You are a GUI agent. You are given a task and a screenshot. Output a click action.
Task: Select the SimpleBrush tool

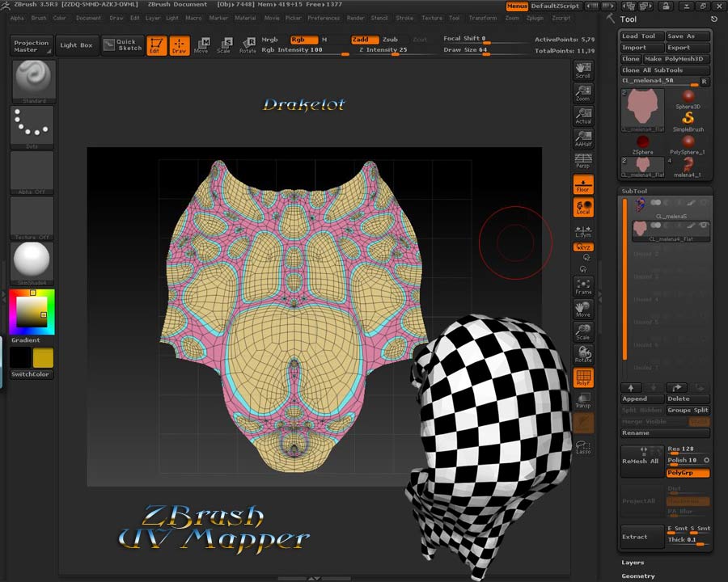pos(688,121)
